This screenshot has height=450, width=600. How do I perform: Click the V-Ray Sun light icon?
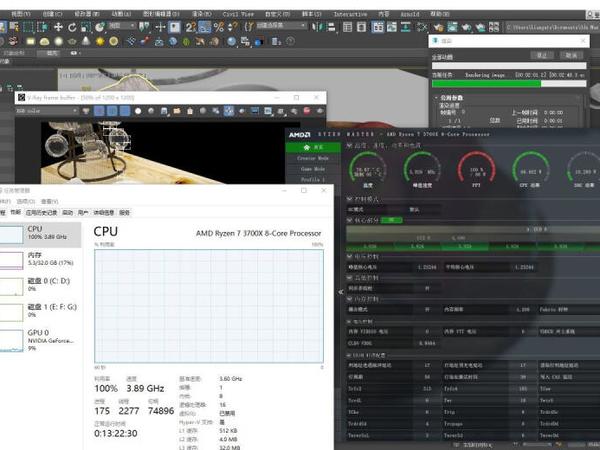pyautogui.click(x=100, y=41)
